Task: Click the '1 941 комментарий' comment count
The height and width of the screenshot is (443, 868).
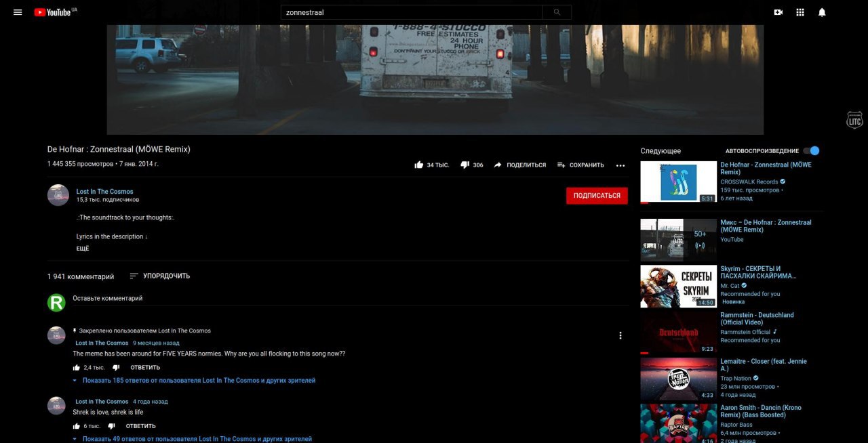Action: 81,277
